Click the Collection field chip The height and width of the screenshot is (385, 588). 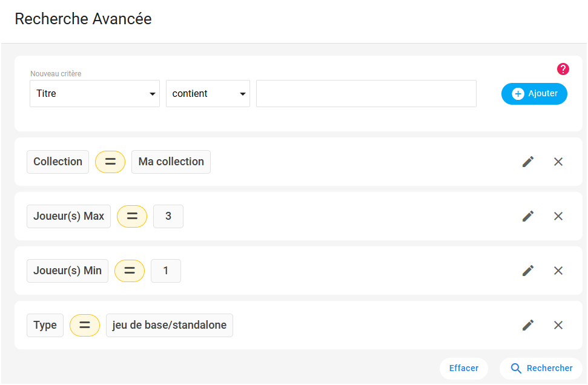pos(58,162)
